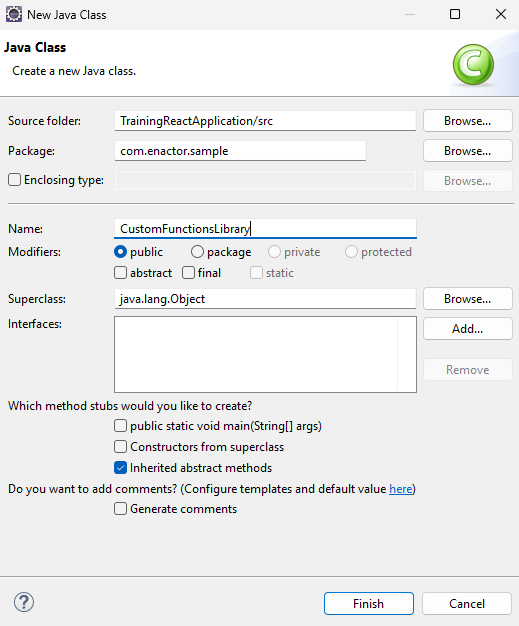Open the 'here' templates configuration link
519x626 pixels.
[x=400, y=489]
